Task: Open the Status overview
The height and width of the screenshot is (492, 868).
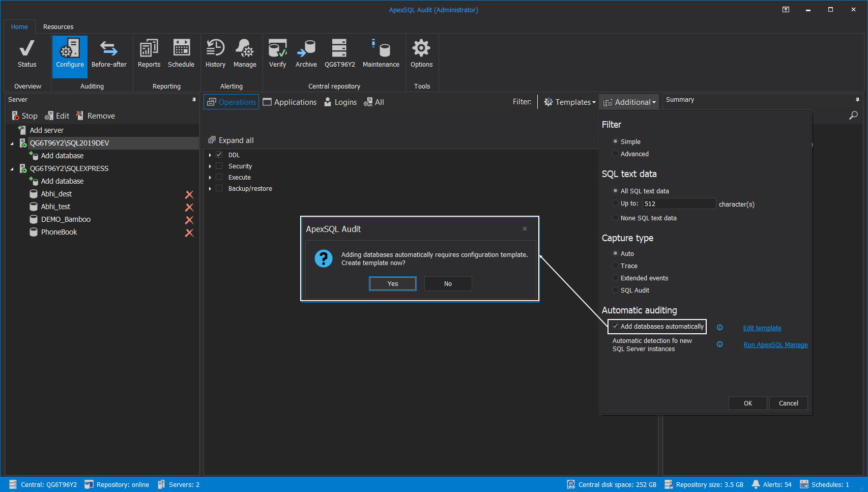Action: (27, 54)
